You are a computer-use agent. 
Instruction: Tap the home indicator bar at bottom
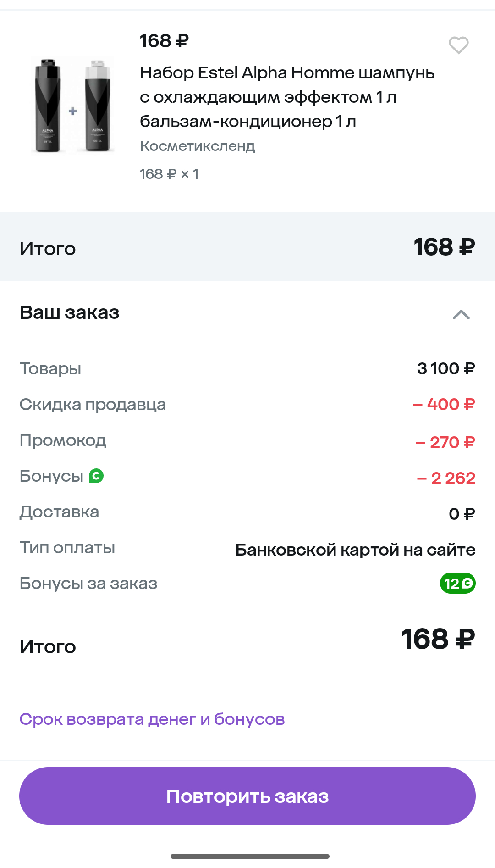[250, 856]
